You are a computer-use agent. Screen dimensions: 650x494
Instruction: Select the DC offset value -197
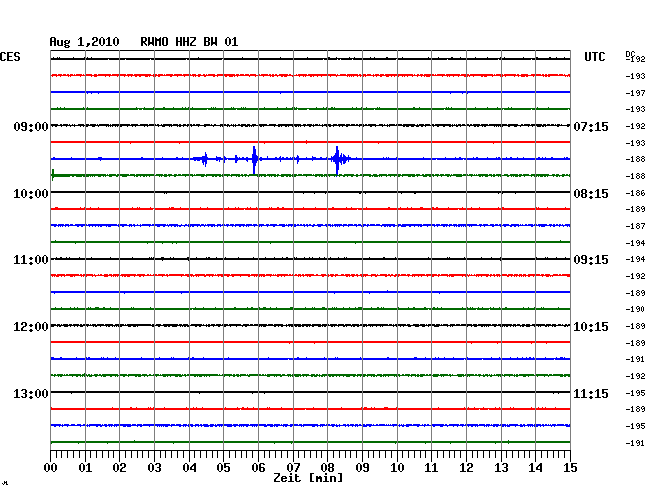point(635,93)
